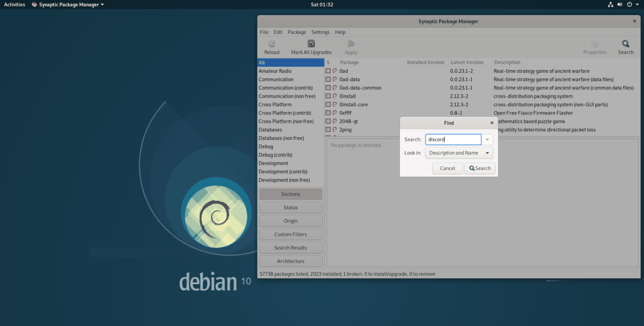Toggle the status checkbox for 0ad
The image size is (644, 326).
click(328, 71)
